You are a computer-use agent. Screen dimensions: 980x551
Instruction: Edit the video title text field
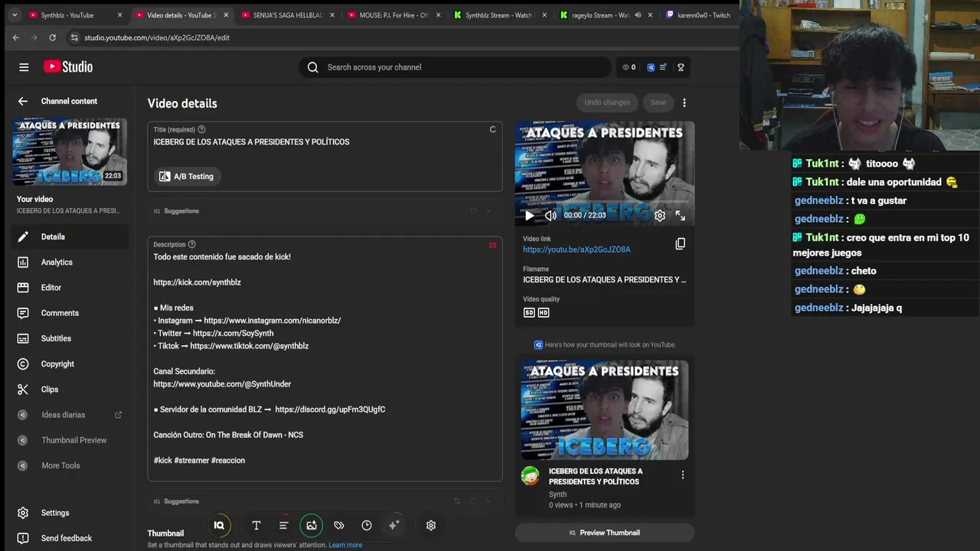(x=325, y=142)
